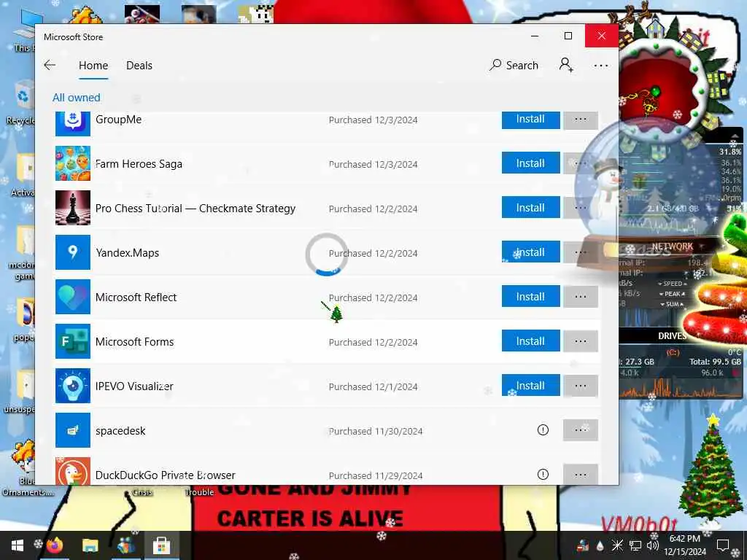The image size is (747, 560).
Task: Click Purchased 11/30/2024 text
Action: (x=376, y=432)
